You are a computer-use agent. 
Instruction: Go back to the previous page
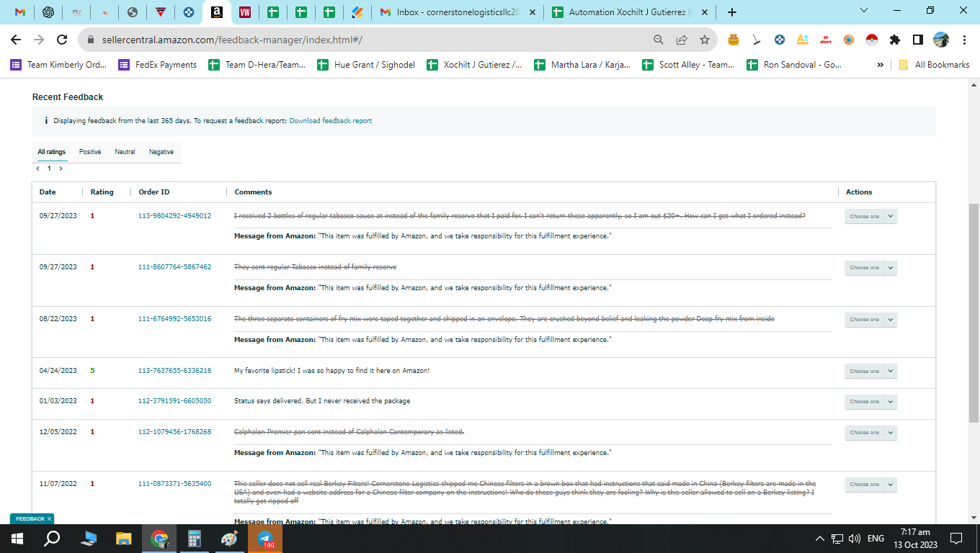[16, 40]
